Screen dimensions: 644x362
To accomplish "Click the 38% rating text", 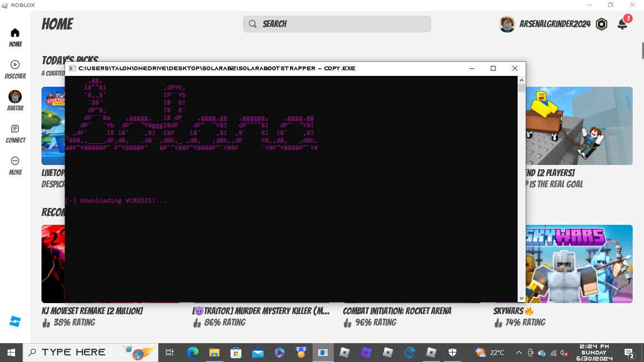I will pos(74,322).
